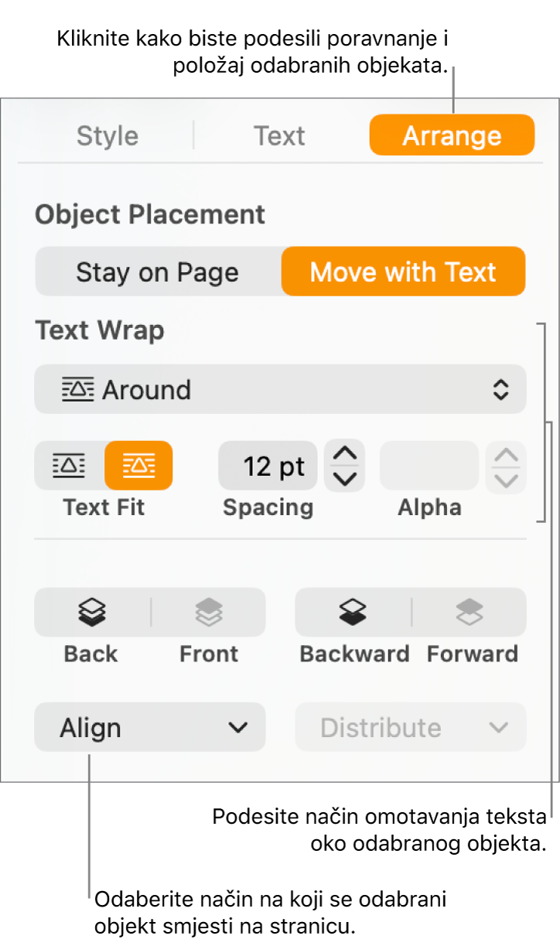Increase Alpha with the up arrow
Screen dimensions: 560x946
(x=506, y=455)
